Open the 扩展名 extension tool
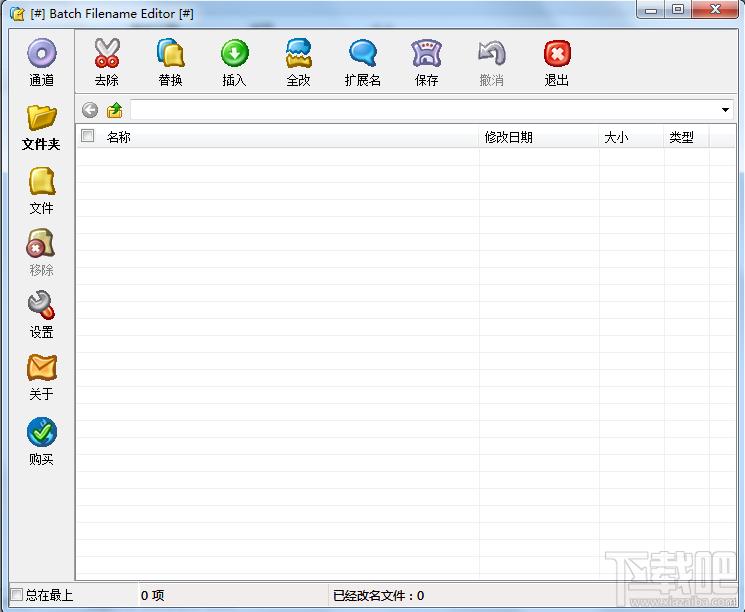 click(363, 62)
